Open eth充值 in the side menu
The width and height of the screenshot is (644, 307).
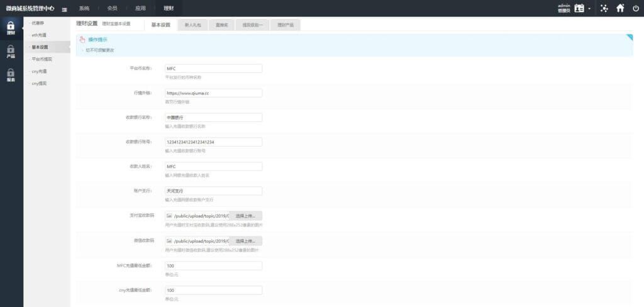[39, 35]
